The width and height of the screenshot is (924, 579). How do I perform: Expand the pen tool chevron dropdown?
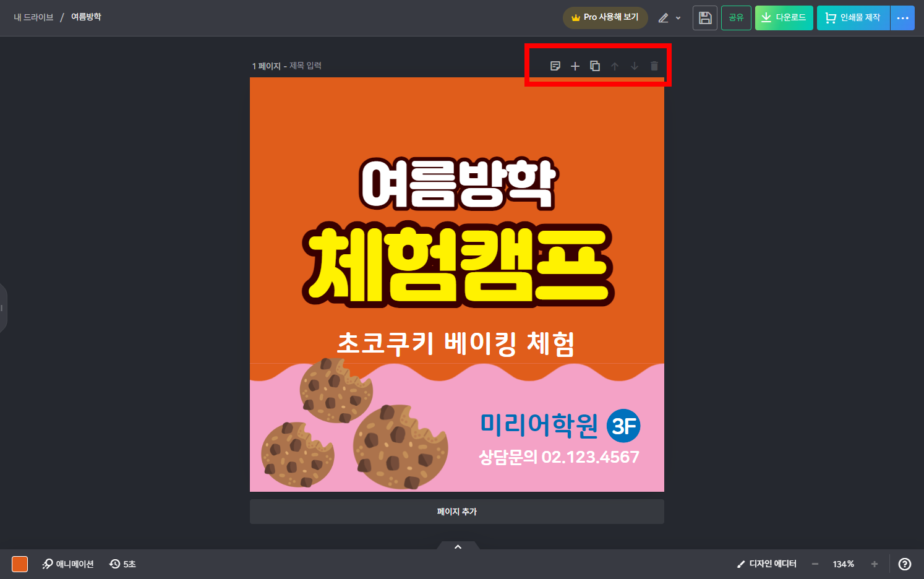[678, 18]
